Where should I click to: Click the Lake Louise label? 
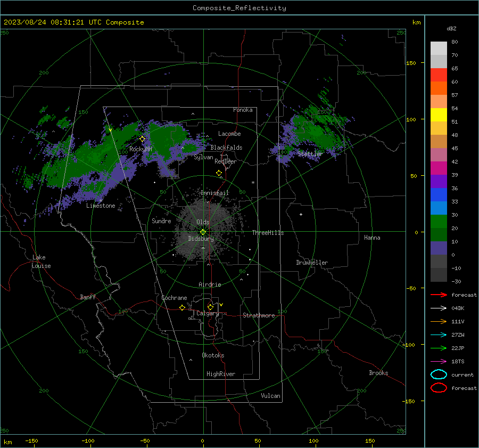coord(41,262)
